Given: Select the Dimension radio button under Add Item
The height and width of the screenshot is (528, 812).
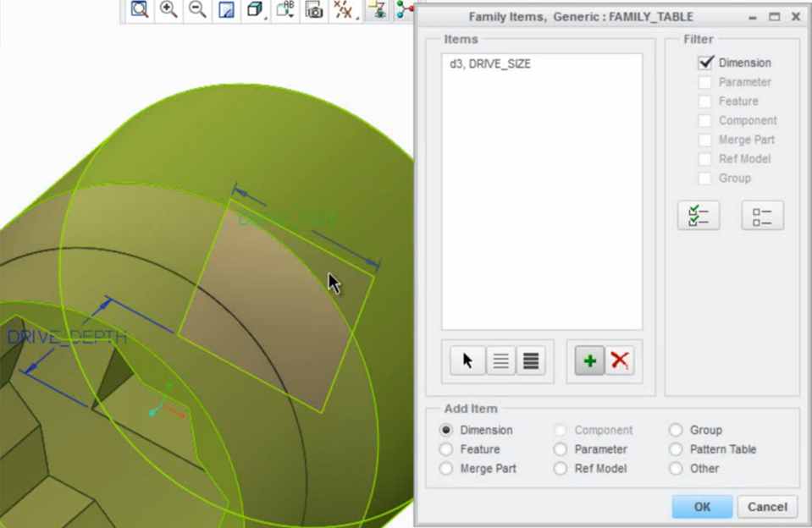Looking at the screenshot, I should coord(446,430).
